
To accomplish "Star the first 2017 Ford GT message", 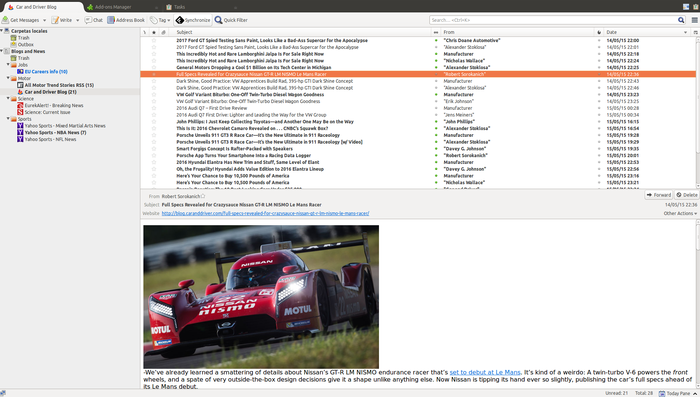I will pos(154,40).
